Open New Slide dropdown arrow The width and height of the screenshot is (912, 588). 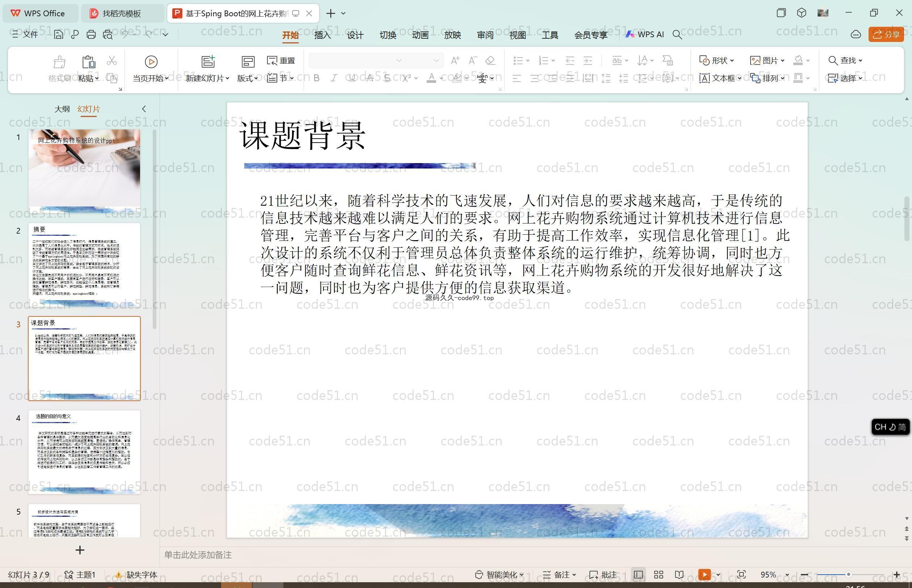(227, 78)
